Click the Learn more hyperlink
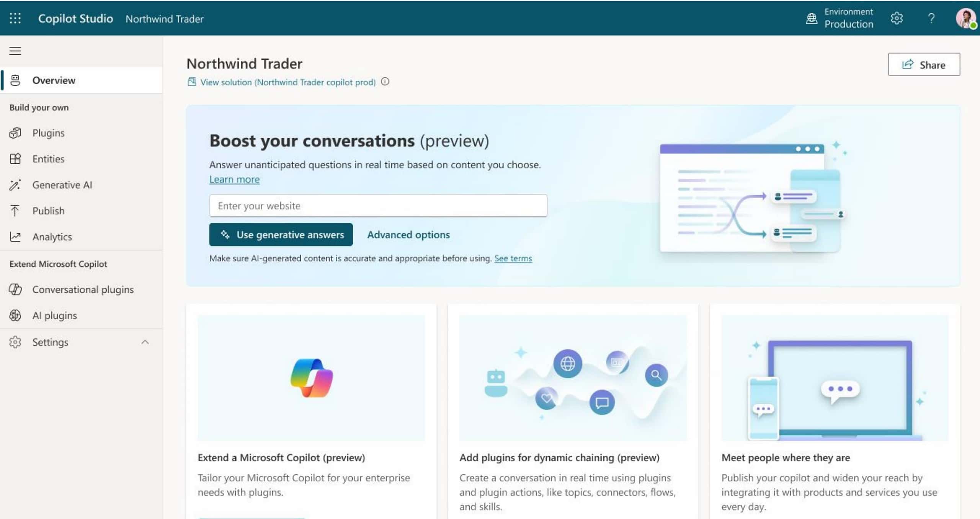The width and height of the screenshot is (980, 519). [x=234, y=180]
